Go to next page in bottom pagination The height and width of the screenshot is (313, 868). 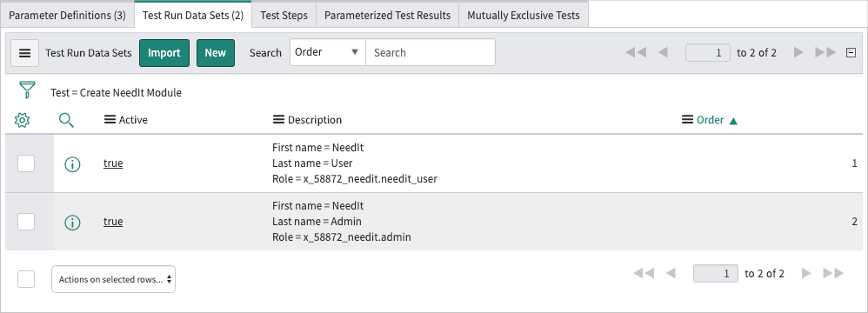tap(806, 273)
